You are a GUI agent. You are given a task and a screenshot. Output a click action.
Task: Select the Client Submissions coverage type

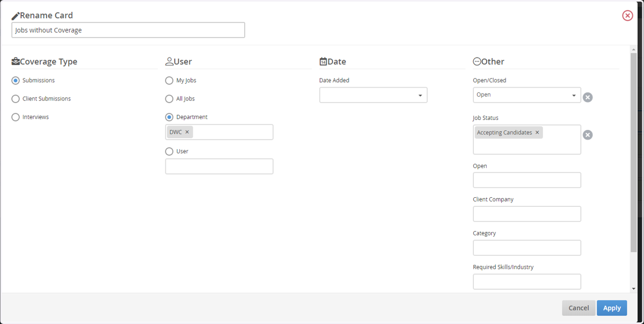coord(16,99)
